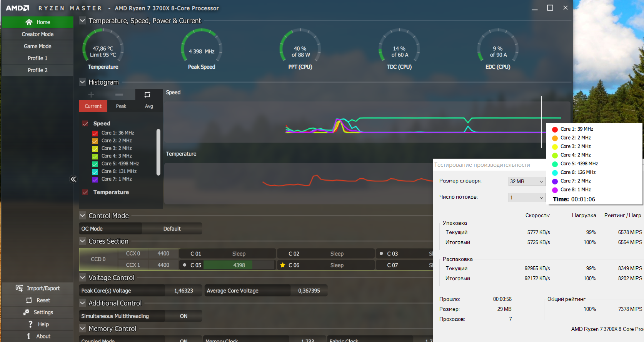
Task: Open the About page
Action: tap(37, 336)
